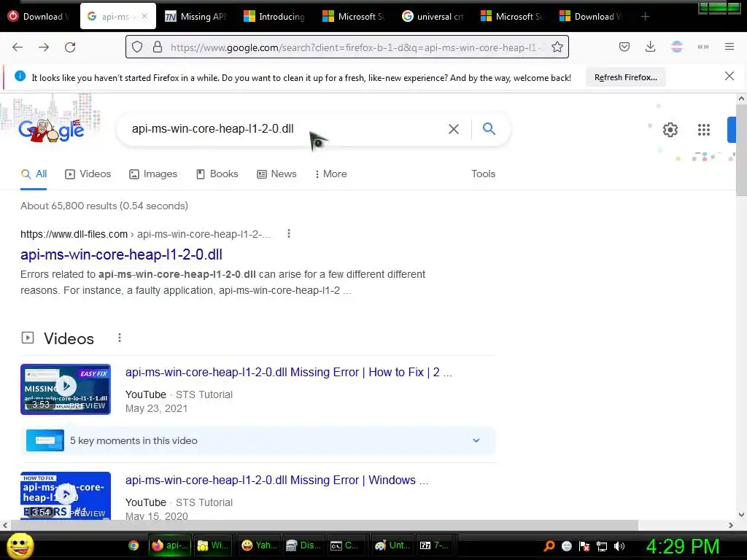The width and height of the screenshot is (747, 560).
Task: Switch to the Books results tab
Action: click(x=217, y=174)
